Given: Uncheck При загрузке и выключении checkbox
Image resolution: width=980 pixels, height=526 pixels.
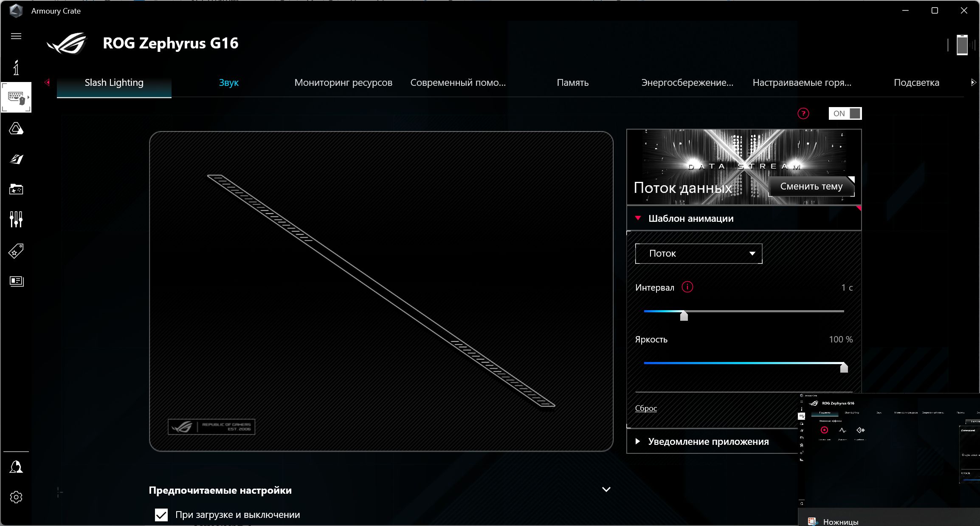Looking at the screenshot, I should (x=161, y=515).
